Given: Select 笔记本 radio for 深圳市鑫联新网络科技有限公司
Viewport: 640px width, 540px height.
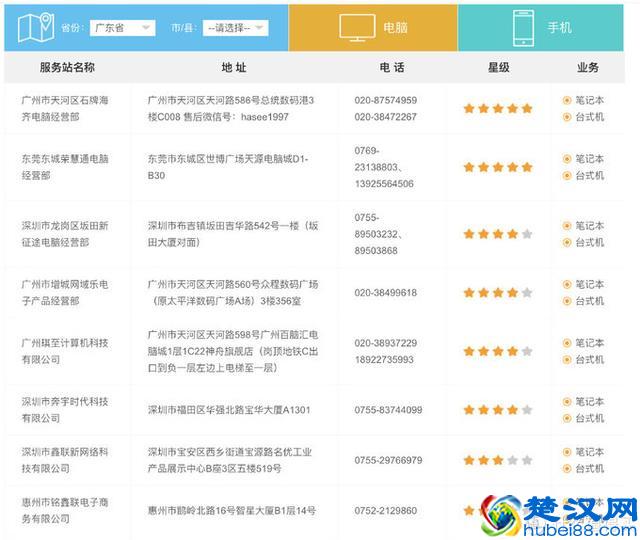Looking at the screenshot, I should [x=567, y=452].
